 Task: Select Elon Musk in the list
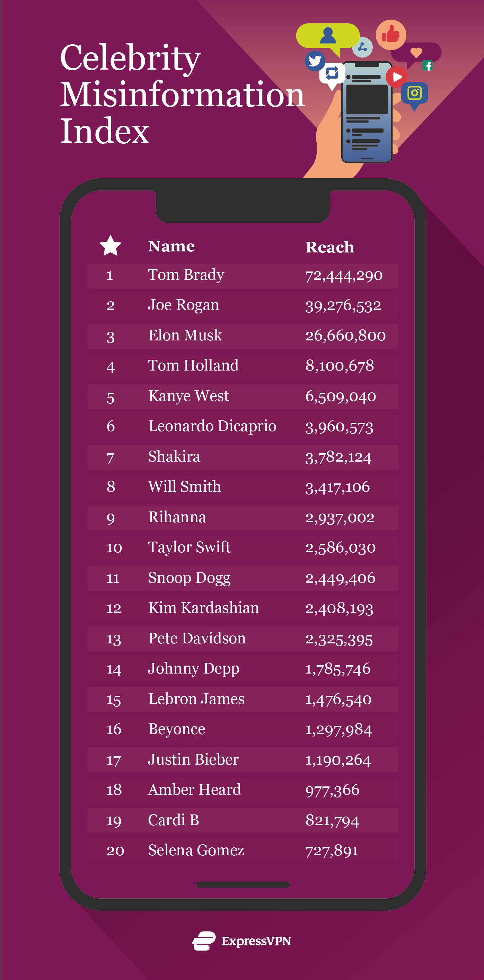pos(185,336)
